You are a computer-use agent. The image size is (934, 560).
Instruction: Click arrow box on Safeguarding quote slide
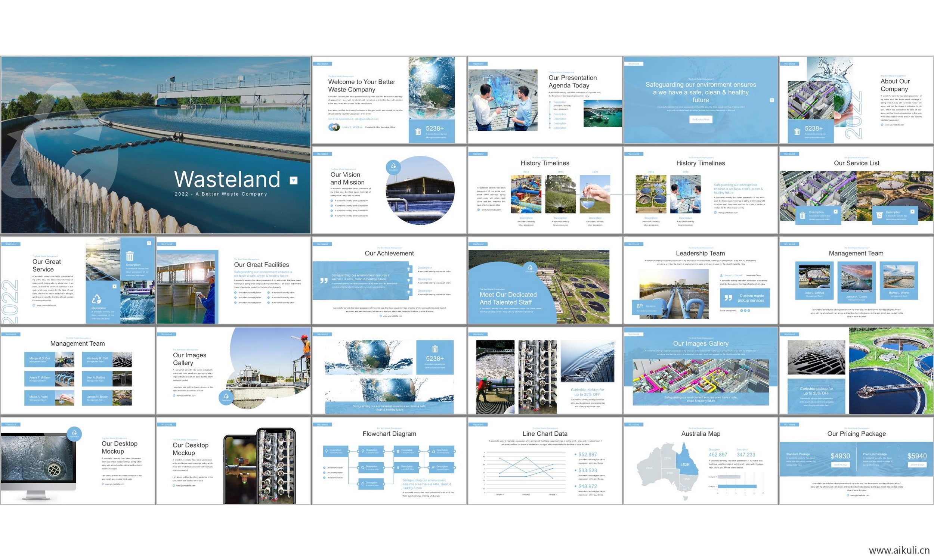pos(771,100)
